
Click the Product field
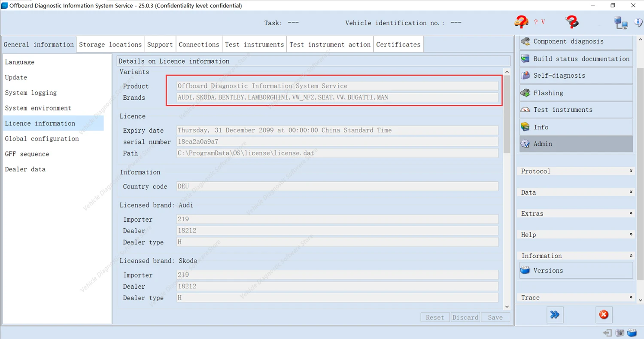click(337, 86)
